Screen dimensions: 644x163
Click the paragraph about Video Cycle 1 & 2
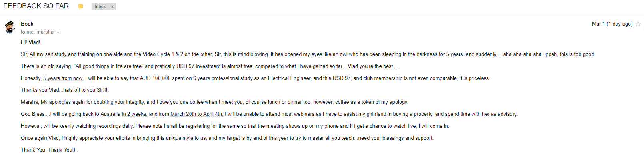tap(308, 54)
